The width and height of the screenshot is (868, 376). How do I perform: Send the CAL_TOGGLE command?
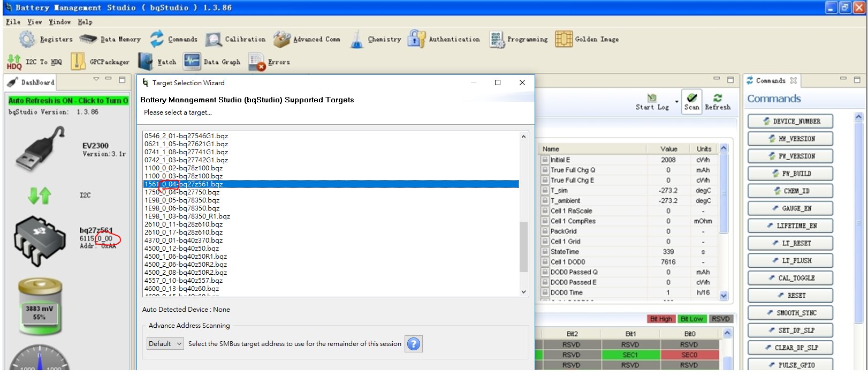coord(790,278)
